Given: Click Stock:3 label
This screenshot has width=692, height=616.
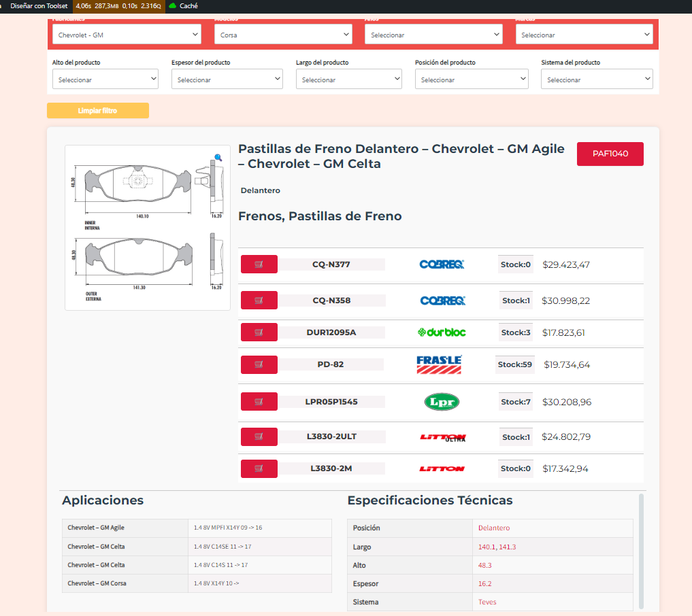Looking at the screenshot, I should (516, 332).
